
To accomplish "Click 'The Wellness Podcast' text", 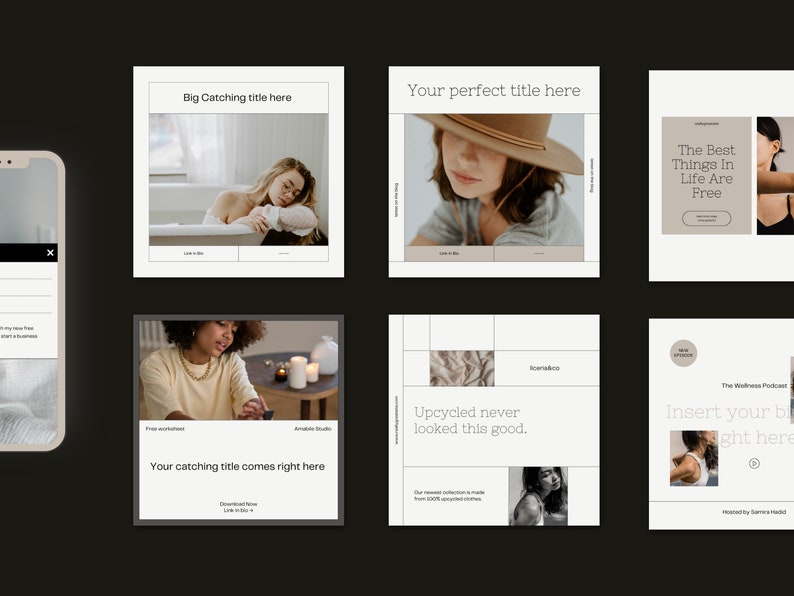I will pos(754,386).
